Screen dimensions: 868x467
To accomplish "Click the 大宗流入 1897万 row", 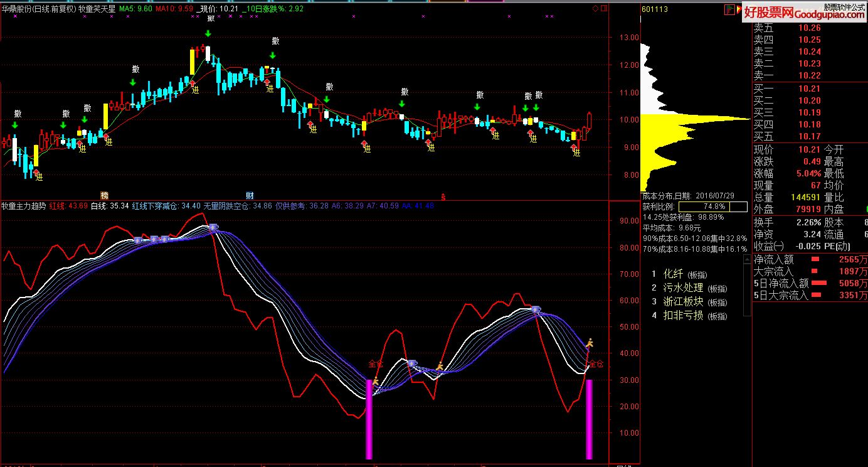I will [810, 271].
